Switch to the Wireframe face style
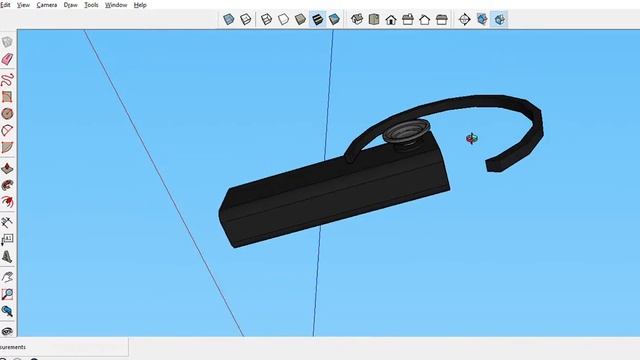The height and width of the screenshot is (360, 640). coord(266,19)
